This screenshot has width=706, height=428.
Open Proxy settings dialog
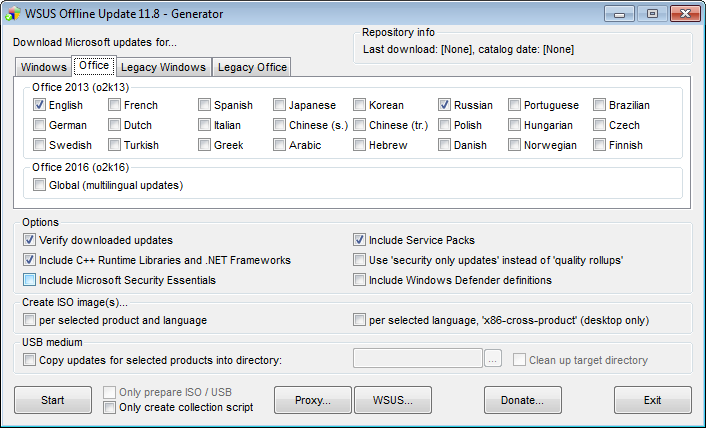313,400
